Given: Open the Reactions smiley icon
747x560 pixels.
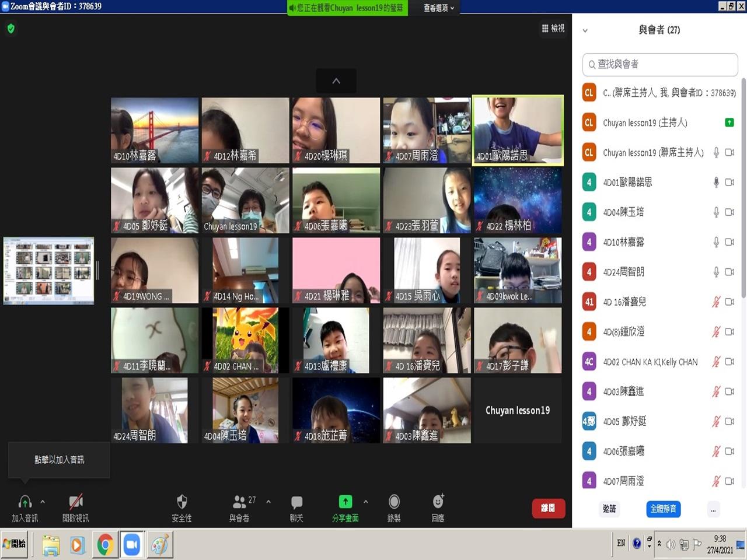Looking at the screenshot, I should (438, 502).
